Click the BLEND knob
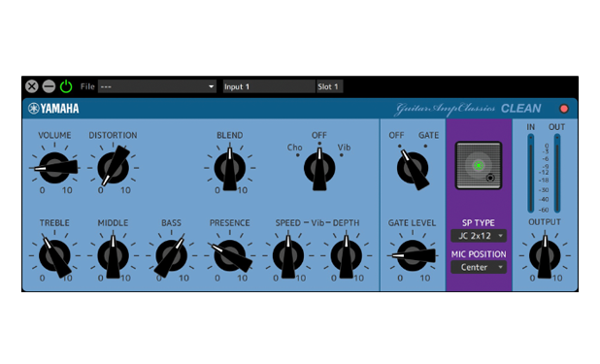This screenshot has width=600, height=364. tap(230, 169)
